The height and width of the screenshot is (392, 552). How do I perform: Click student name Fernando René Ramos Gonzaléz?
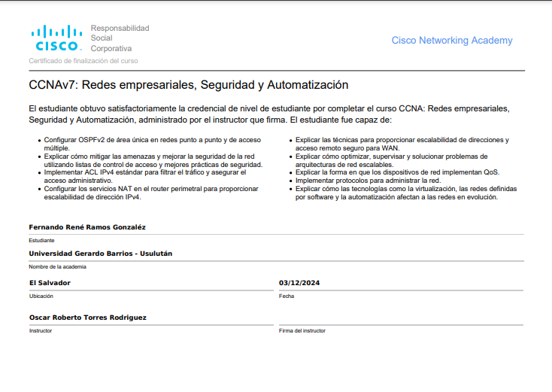click(x=87, y=227)
